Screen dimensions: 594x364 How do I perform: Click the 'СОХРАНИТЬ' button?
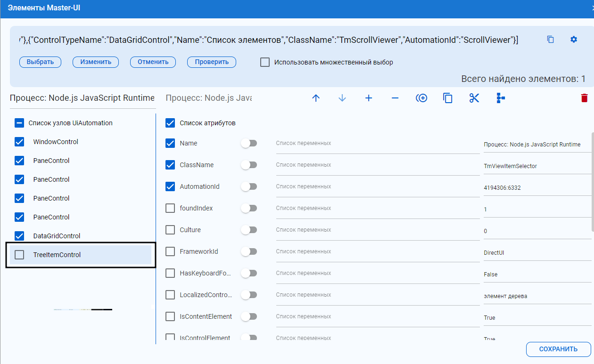click(x=558, y=349)
